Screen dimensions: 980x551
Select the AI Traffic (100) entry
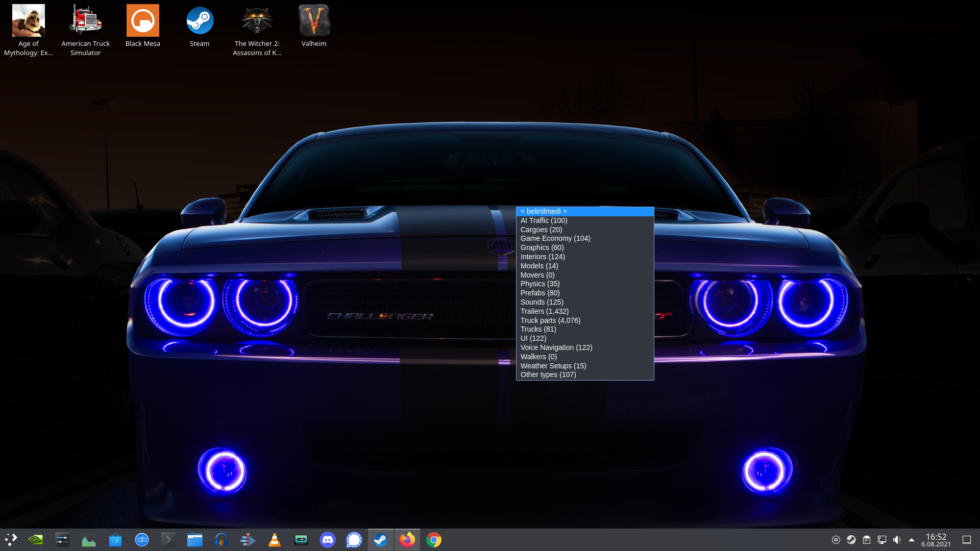[x=544, y=220]
